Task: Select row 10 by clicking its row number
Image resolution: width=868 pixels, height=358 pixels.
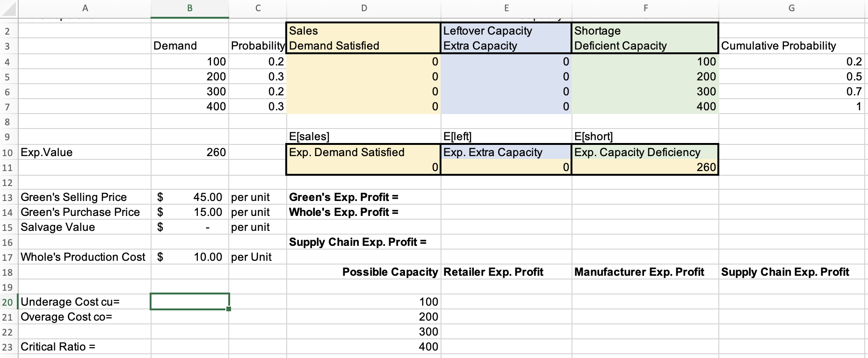Action: [7, 152]
